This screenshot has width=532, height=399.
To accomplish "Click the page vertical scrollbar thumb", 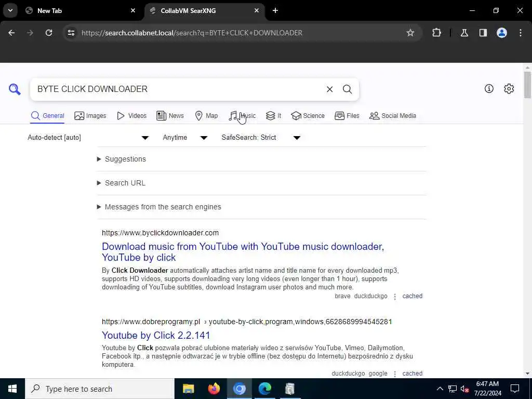I will tap(527, 85).
